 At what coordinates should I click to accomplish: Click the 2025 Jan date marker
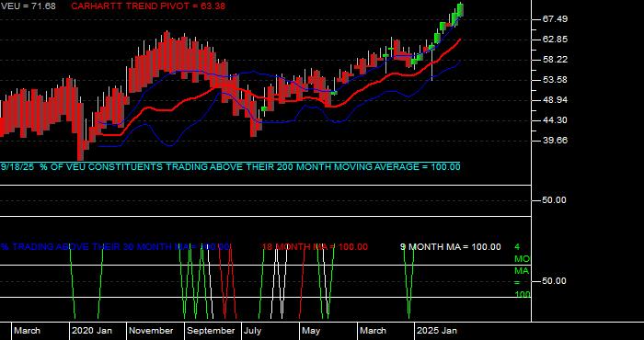pyautogui.click(x=437, y=331)
